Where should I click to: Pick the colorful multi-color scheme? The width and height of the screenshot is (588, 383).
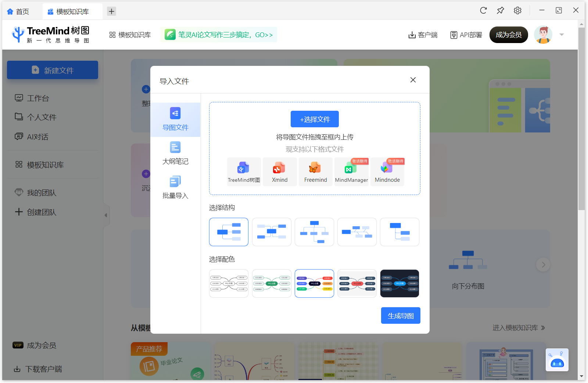314,283
